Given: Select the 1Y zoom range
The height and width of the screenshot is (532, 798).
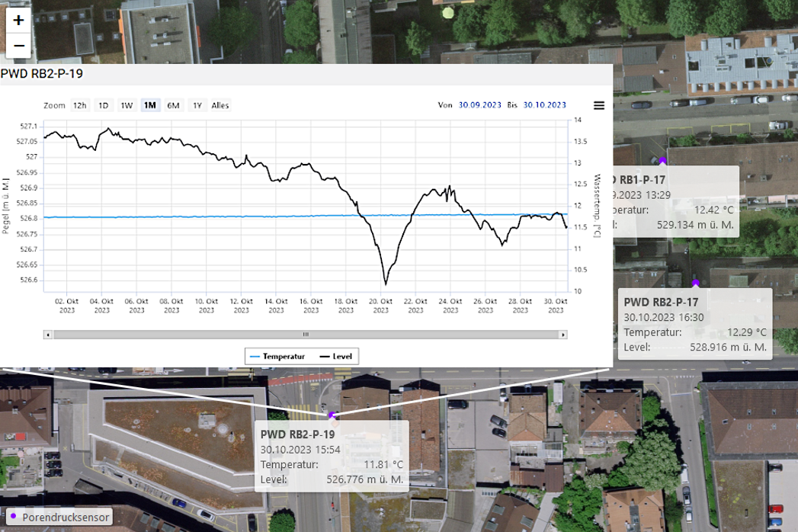Looking at the screenshot, I should pyautogui.click(x=197, y=105).
